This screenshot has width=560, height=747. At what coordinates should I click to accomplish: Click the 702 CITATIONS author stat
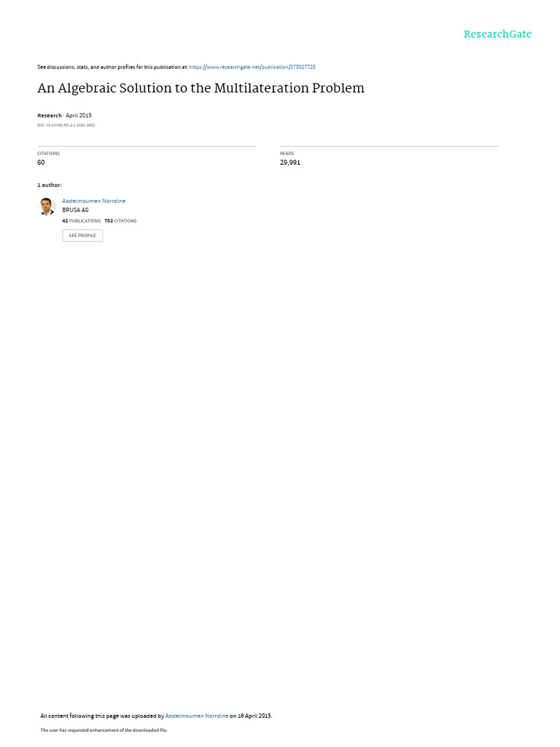120,221
